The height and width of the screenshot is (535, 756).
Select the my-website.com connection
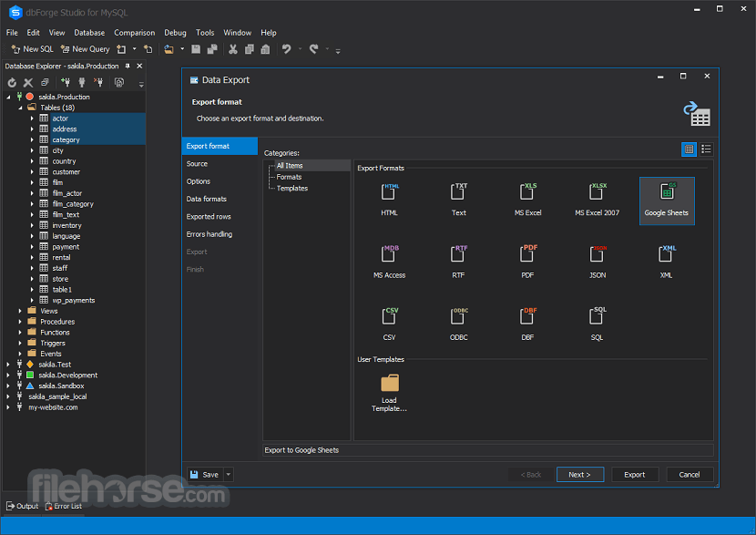[53, 407]
